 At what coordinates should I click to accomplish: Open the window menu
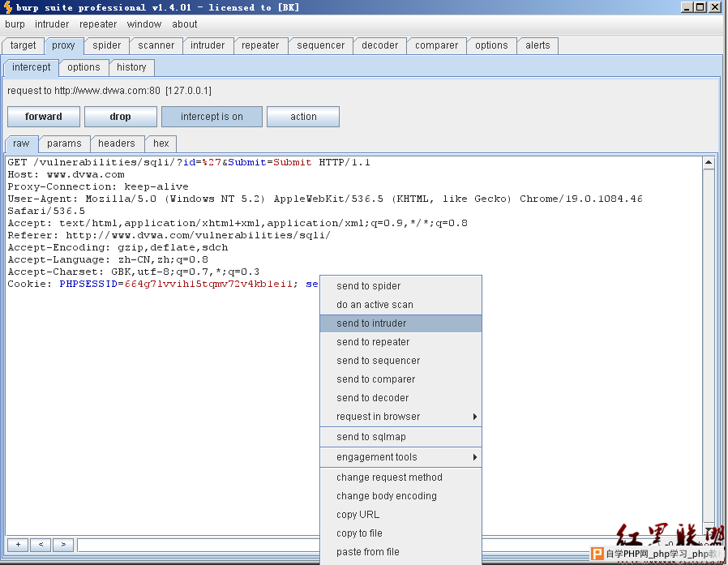pyautogui.click(x=144, y=24)
